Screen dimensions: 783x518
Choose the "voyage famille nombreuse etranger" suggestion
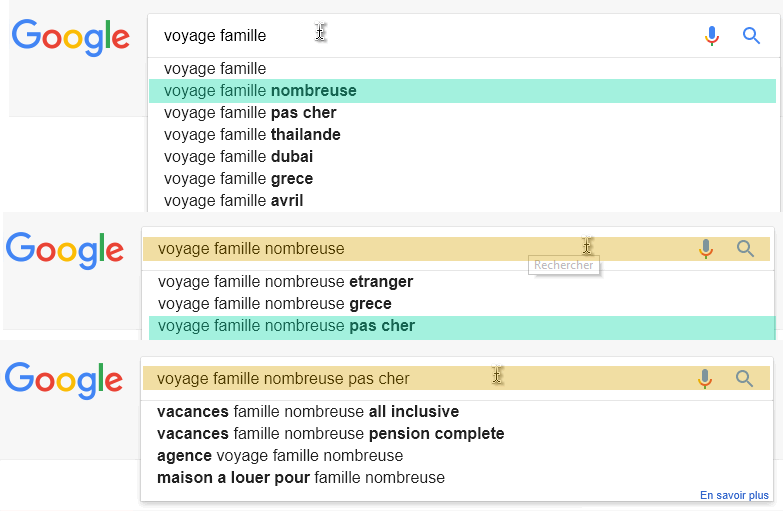285,282
